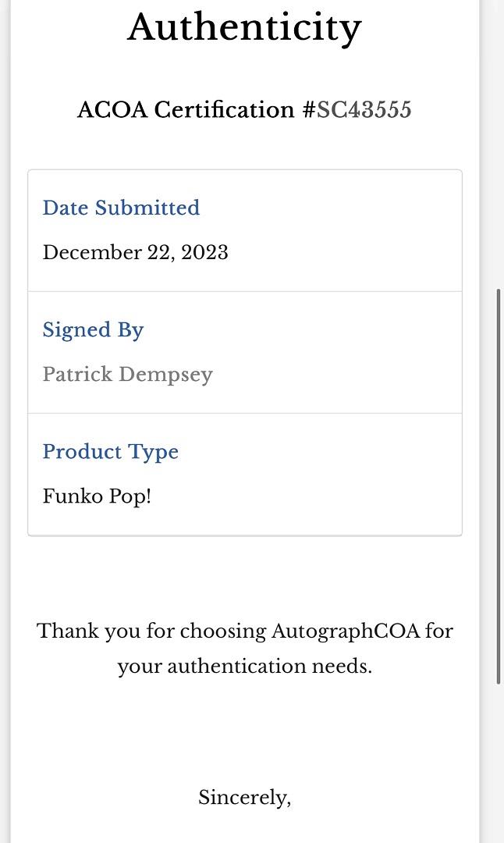The height and width of the screenshot is (843, 504).
Task: Click the word 'Dempsey' in signer name
Action: (x=171, y=375)
